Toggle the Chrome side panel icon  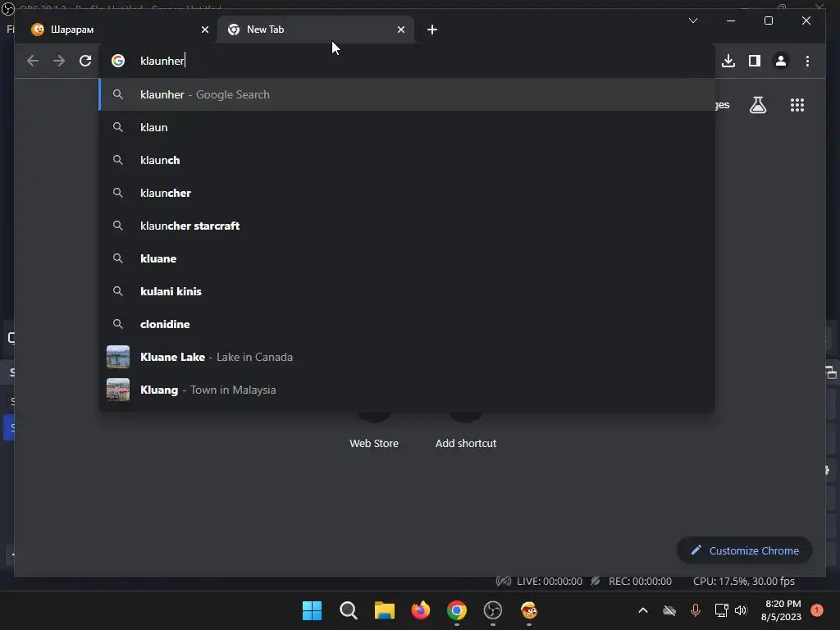tap(755, 61)
